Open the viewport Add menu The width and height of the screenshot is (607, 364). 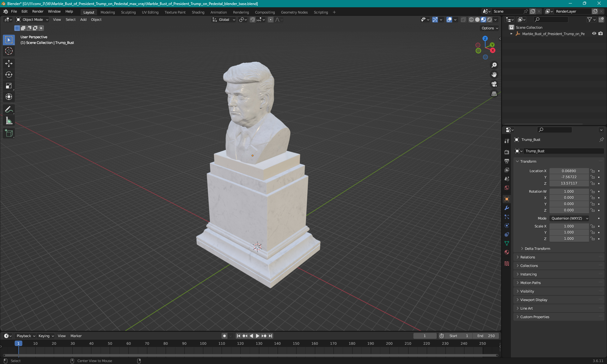point(83,20)
